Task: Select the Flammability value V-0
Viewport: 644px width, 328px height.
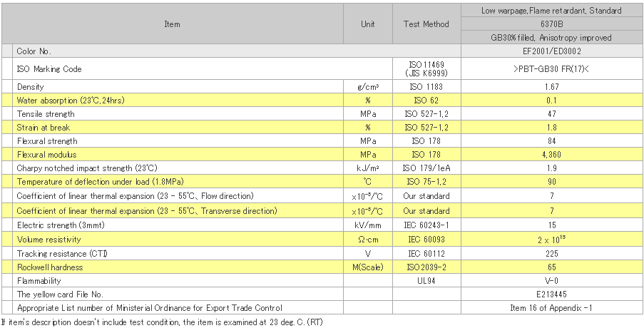Action: (551, 281)
